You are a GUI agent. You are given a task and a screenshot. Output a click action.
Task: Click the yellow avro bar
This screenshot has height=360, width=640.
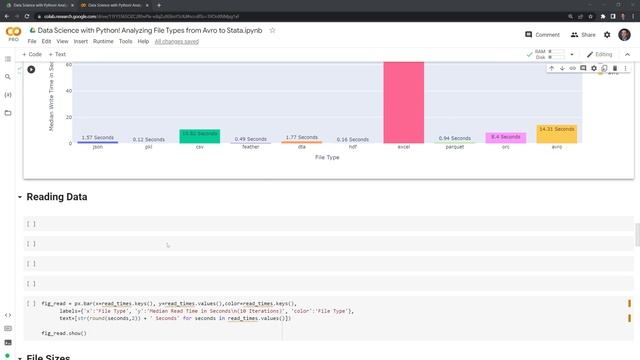click(x=557, y=134)
